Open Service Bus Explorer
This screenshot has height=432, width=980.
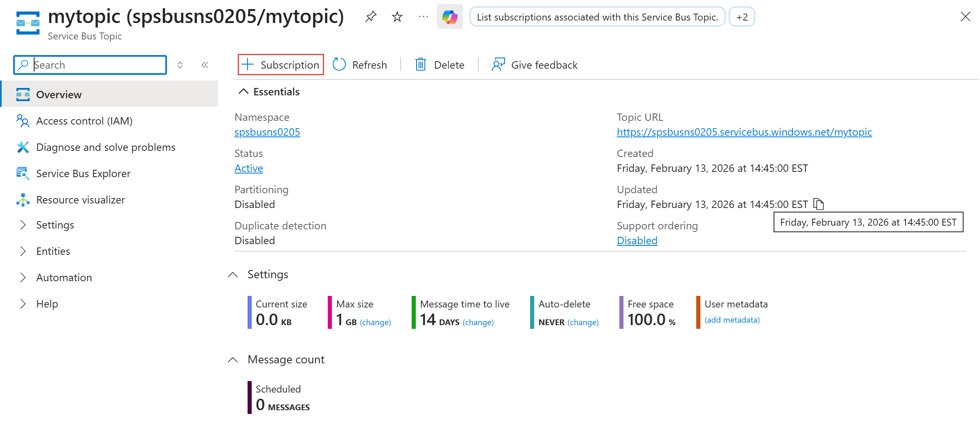pos(83,173)
